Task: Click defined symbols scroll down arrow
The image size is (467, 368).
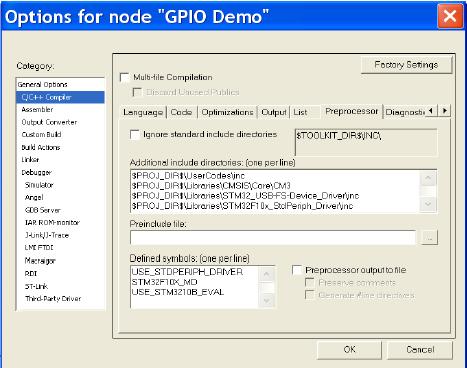Action: (266, 300)
